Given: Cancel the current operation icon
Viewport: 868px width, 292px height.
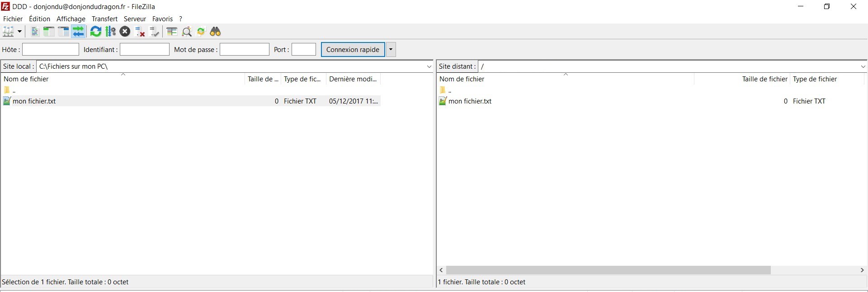Looking at the screenshot, I should point(125,32).
